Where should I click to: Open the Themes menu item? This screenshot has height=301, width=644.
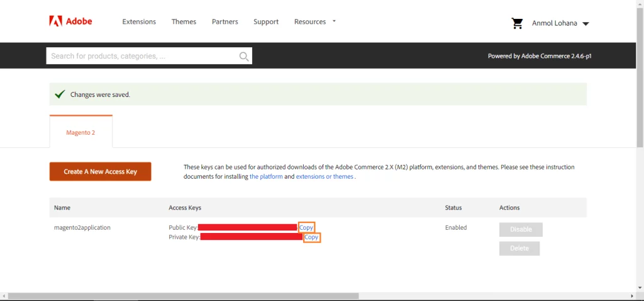coord(184,22)
